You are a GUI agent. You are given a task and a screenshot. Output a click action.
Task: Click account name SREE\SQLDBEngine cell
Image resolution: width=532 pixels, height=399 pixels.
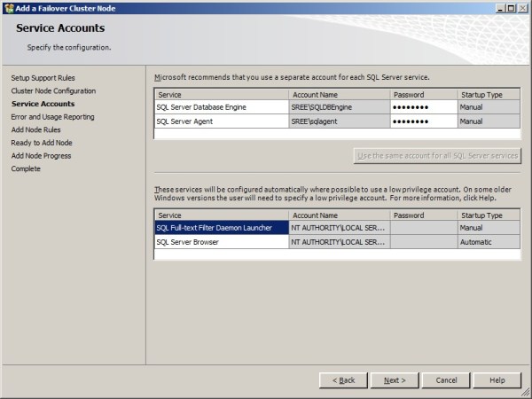339,107
